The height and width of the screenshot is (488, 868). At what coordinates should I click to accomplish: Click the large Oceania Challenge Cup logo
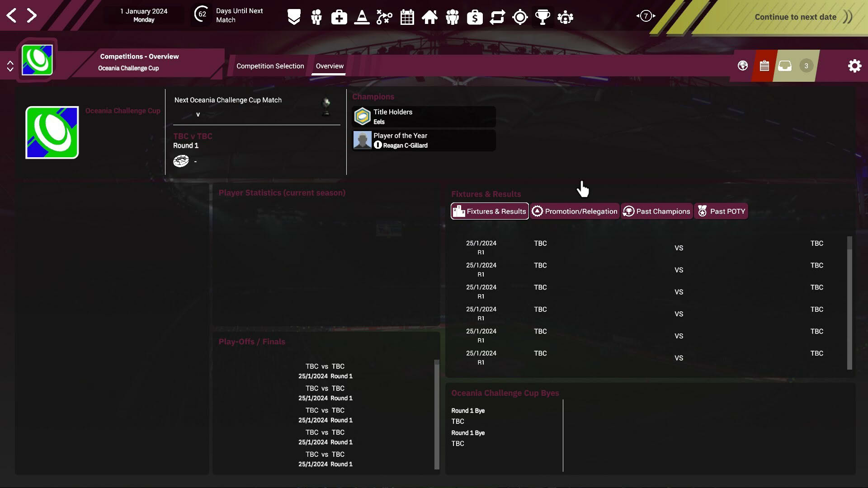52,132
